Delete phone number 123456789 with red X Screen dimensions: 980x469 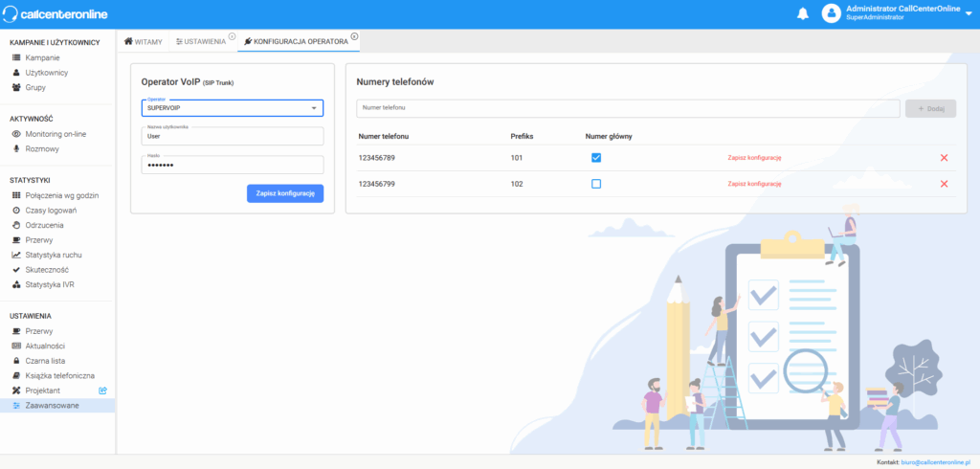(944, 158)
